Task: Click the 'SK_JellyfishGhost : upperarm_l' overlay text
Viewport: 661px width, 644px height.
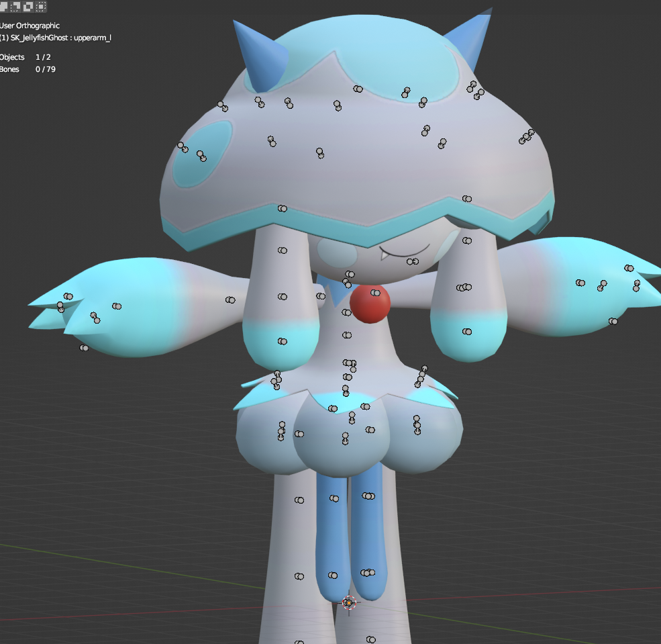Action: [x=61, y=38]
